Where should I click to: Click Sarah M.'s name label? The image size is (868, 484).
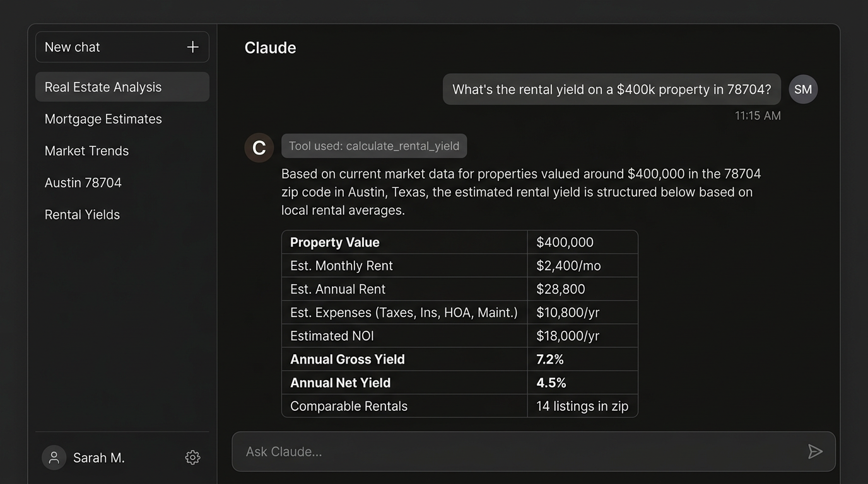pos(99,458)
